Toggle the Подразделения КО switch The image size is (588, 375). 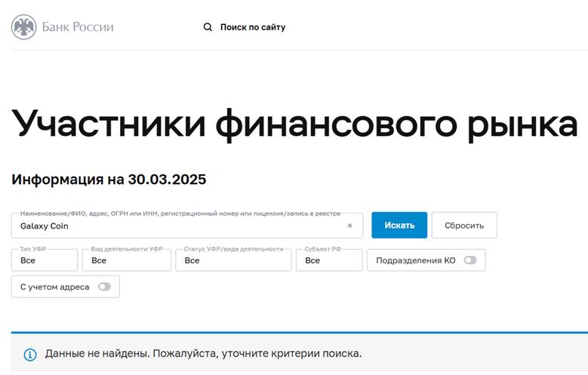click(x=470, y=260)
